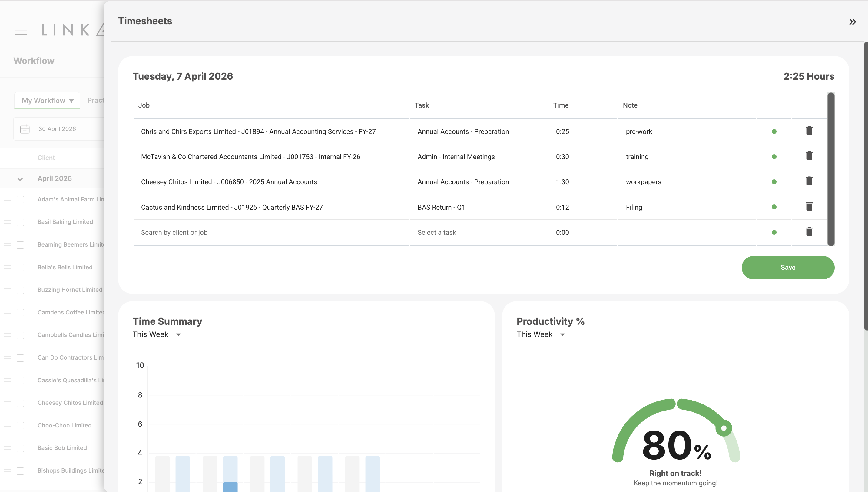This screenshot has width=868, height=492.
Task: Tick checkbox for Camdens Coffee
Action: click(x=20, y=313)
